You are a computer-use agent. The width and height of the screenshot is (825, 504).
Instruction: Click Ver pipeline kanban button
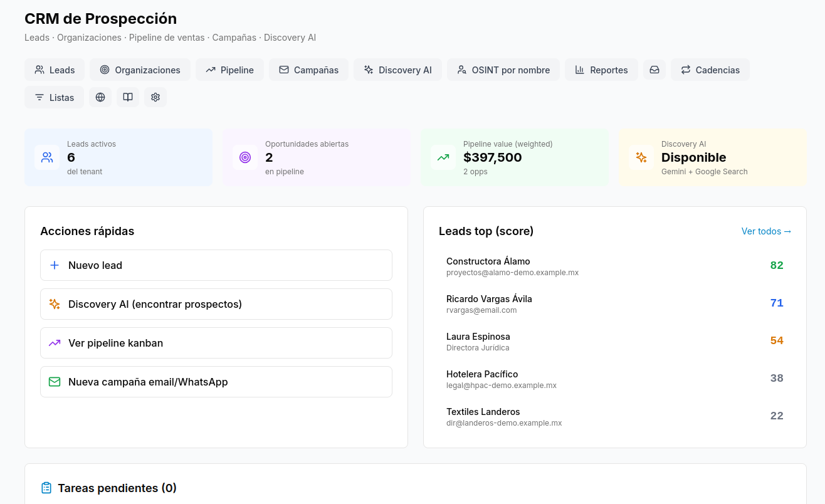pyautogui.click(x=216, y=343)
